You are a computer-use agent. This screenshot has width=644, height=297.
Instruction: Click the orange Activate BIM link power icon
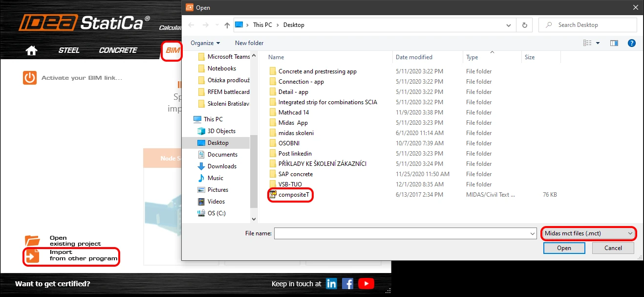(x=30, y=78)
